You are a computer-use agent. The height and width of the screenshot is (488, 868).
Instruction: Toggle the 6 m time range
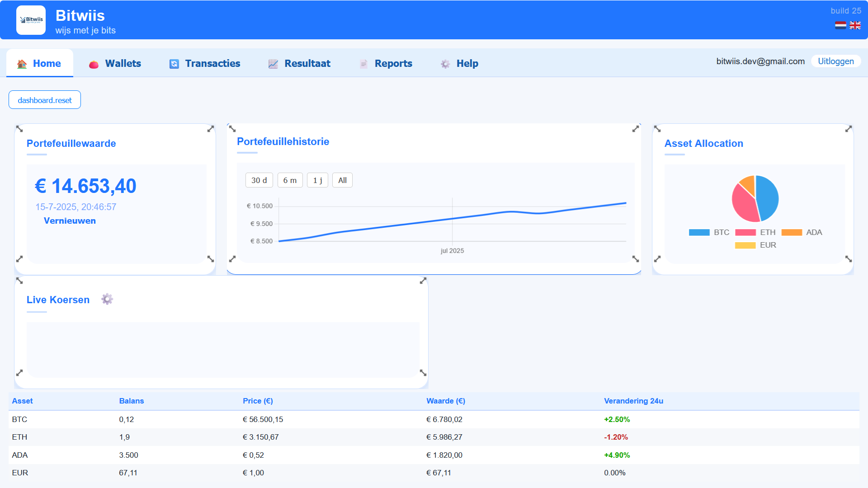tap(290, 180)
